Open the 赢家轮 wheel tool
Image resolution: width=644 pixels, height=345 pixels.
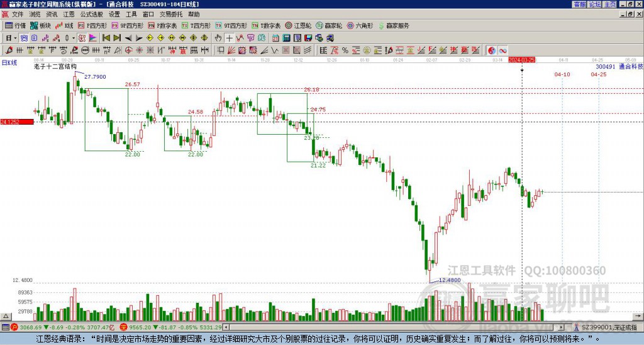click(x=329, y=25)
